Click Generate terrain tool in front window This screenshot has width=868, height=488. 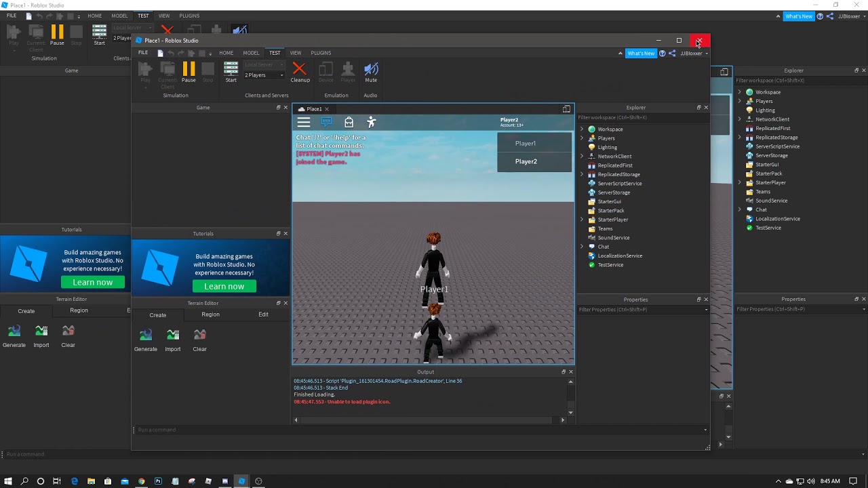click(x=146, y=340)
